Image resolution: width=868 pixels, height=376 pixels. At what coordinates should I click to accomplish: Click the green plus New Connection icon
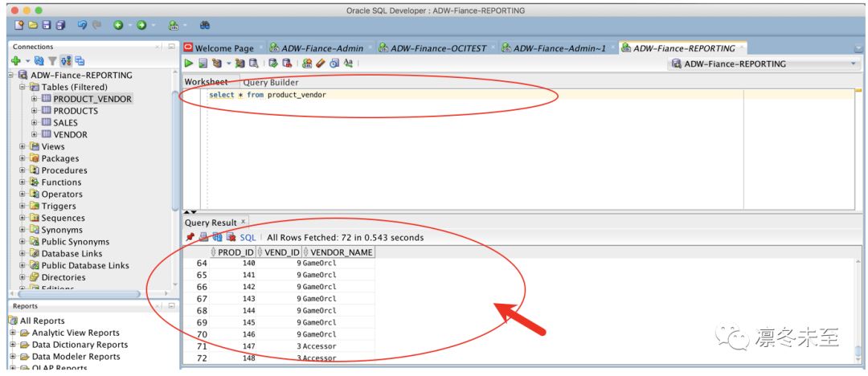[x=15, y=61]
